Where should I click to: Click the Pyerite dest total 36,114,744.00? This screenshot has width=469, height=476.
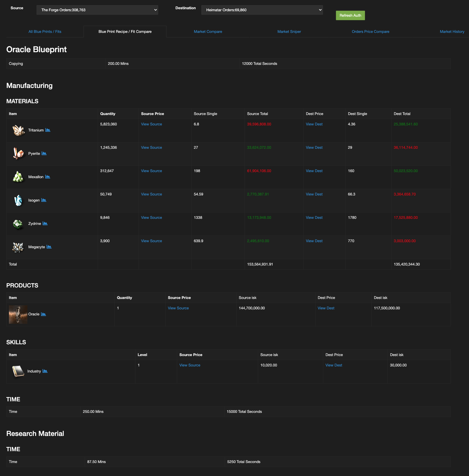click(x=406, y=148)
